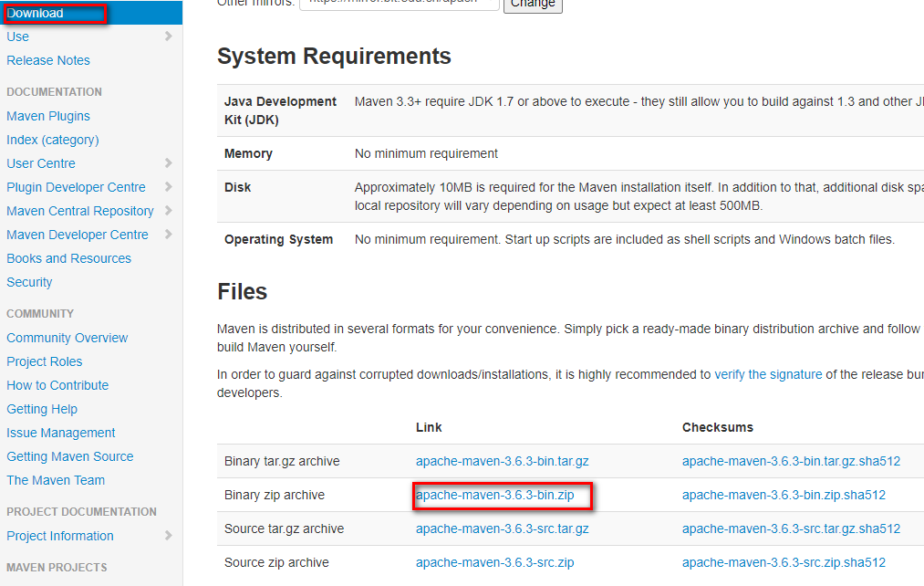Open Getting Maven Source link

tap(70, 456)
